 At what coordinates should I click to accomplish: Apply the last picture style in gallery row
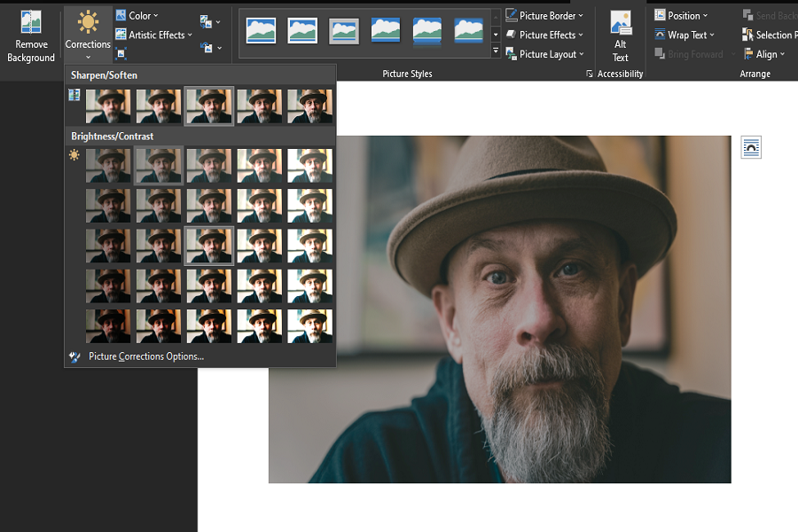[x=468, y=31]
